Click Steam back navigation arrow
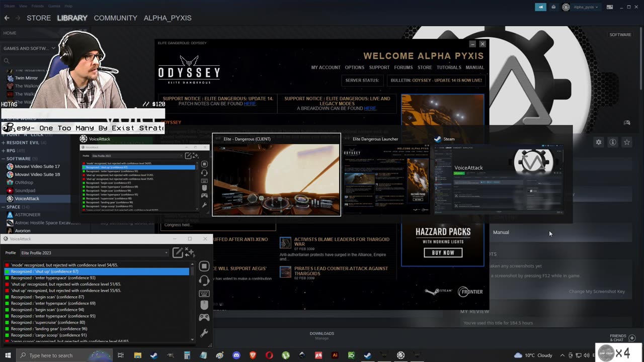This screenshot has height=362, width=644. [7, 18]
